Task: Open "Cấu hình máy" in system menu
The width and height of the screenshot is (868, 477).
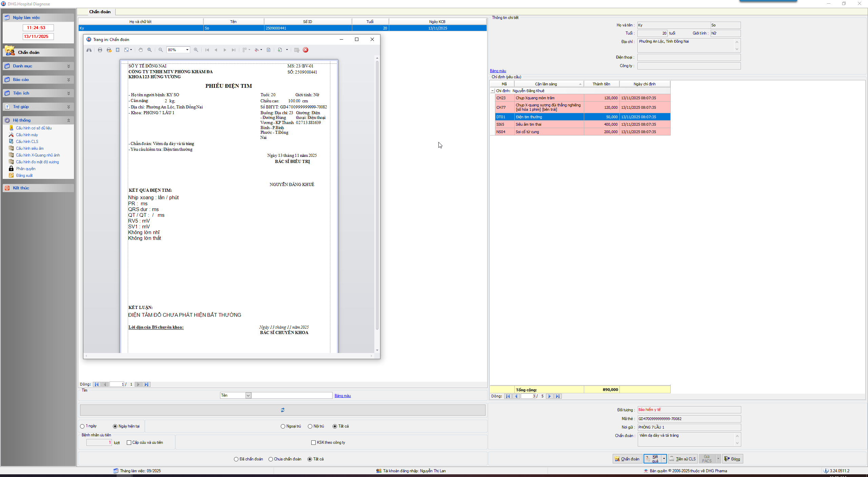Action: point(27,135)
